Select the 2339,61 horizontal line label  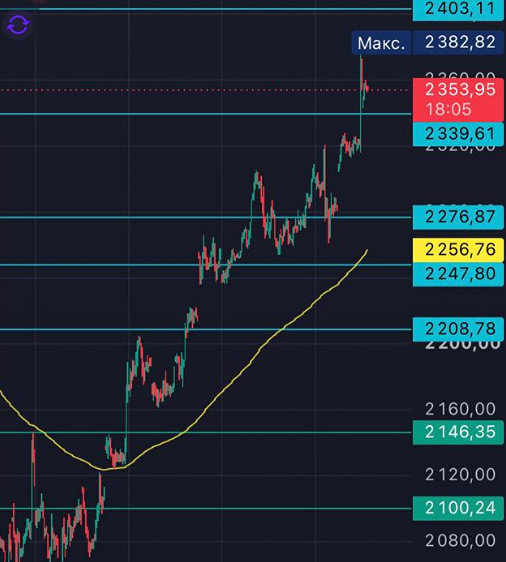point(458,134)
